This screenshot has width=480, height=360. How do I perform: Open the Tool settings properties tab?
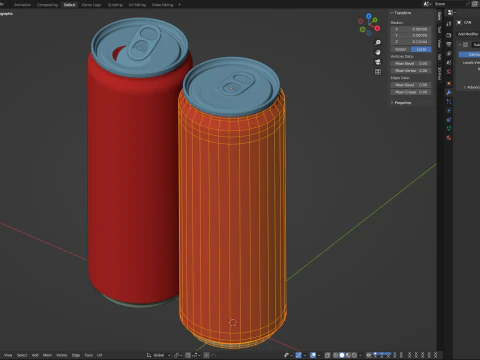tap(449, 23)
